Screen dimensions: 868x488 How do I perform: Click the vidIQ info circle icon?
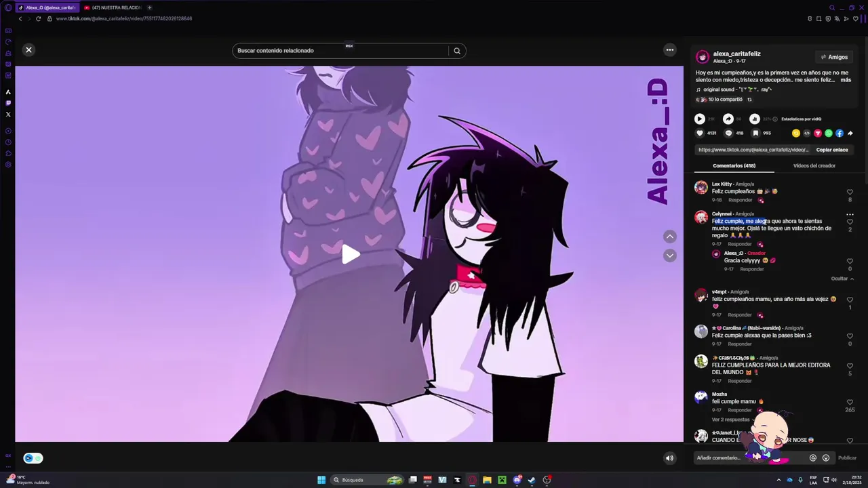click(776, 119)
